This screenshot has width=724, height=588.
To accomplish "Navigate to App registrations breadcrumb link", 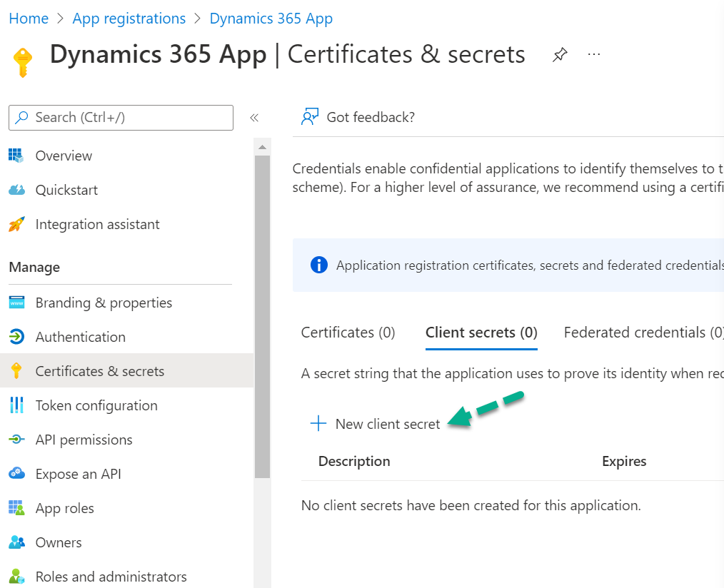I will pyautogui.click(x=129, y=18).
